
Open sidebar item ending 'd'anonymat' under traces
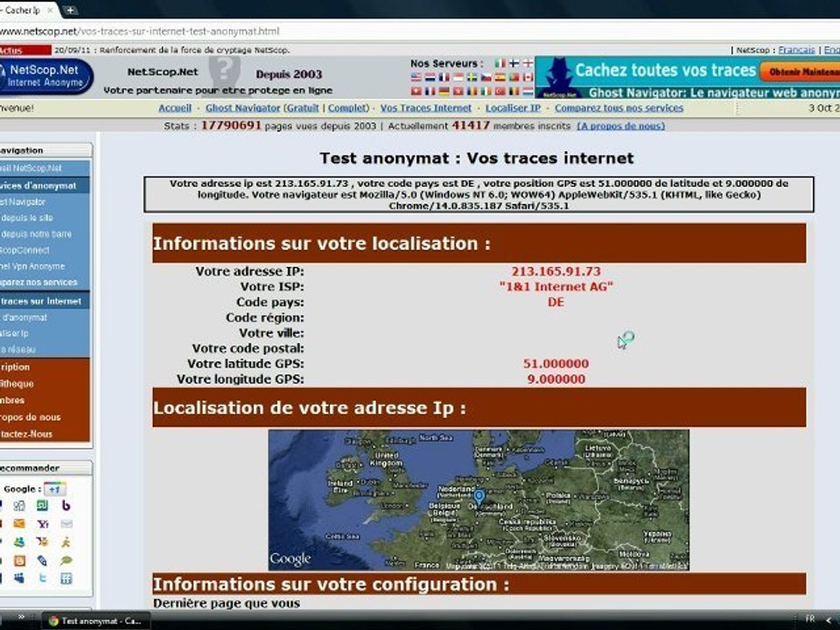click(24, 317)
